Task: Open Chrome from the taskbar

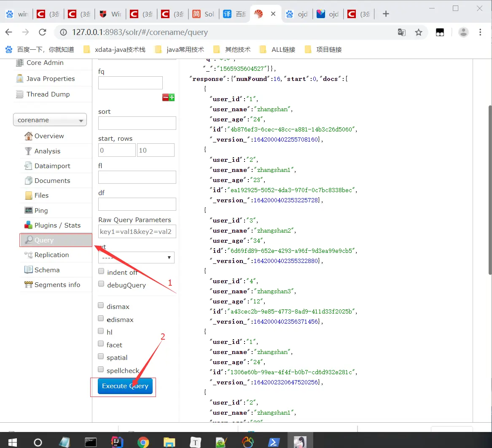Action: pyautogui.click(x=143, y=443)
